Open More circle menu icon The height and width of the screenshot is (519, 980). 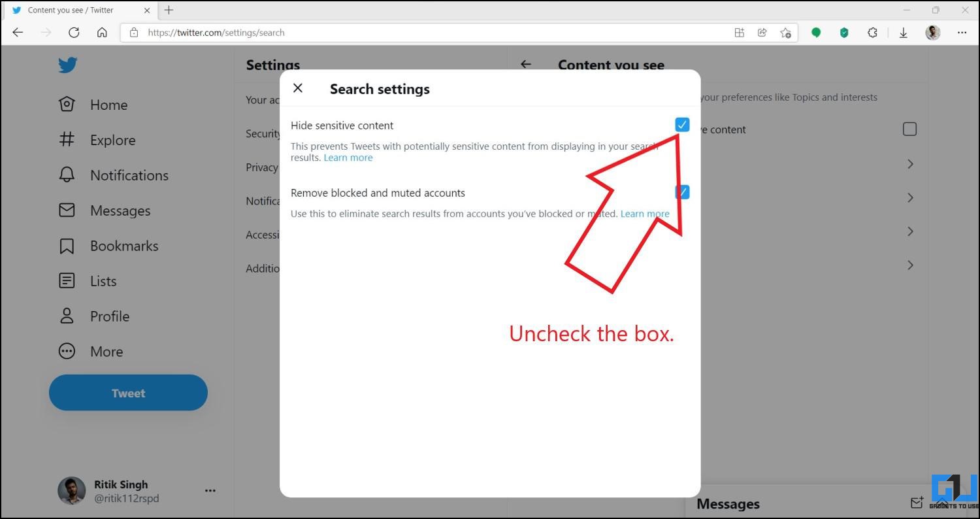[67, 351]
